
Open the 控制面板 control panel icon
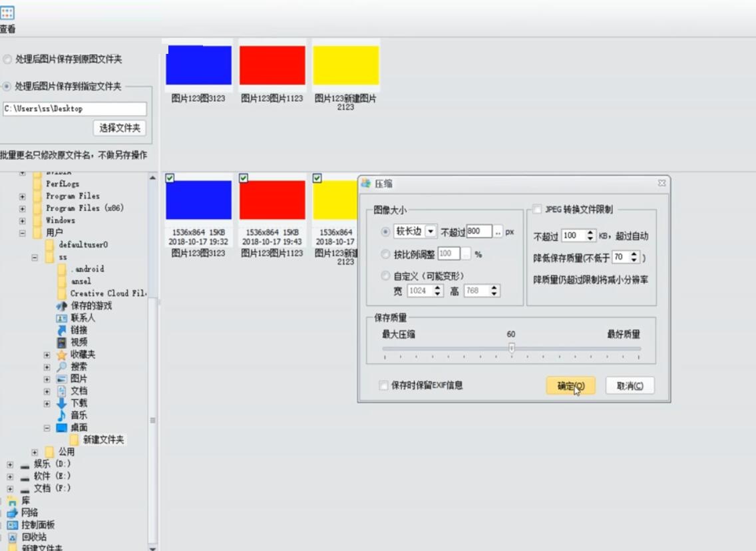pos(12,525)
